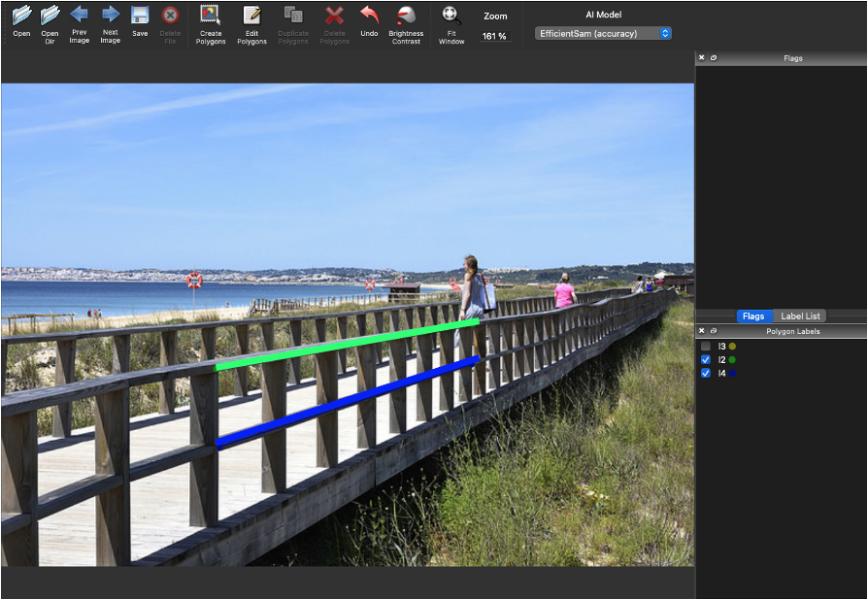Open the AI Model dropdown

603,33
